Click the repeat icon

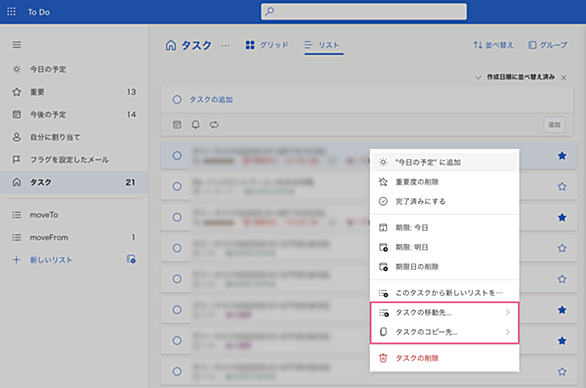pyautogui.click(x=214, y=124)
